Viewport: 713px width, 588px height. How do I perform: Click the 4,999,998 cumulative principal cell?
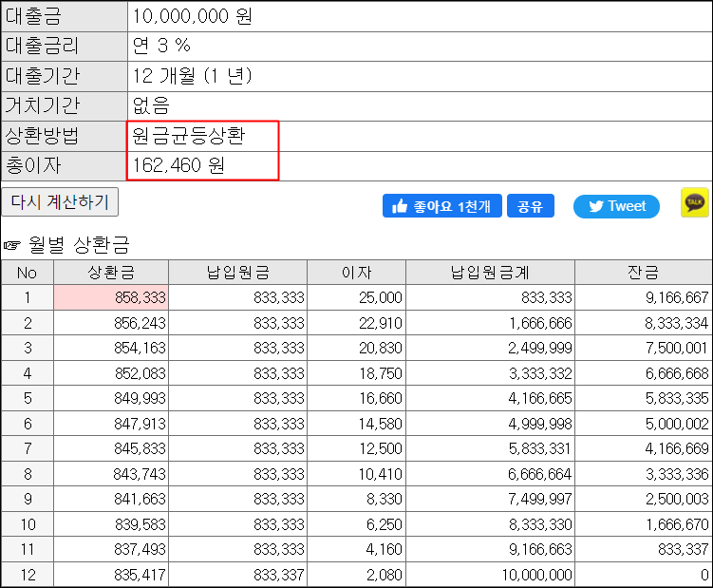[x=490, y=424]
